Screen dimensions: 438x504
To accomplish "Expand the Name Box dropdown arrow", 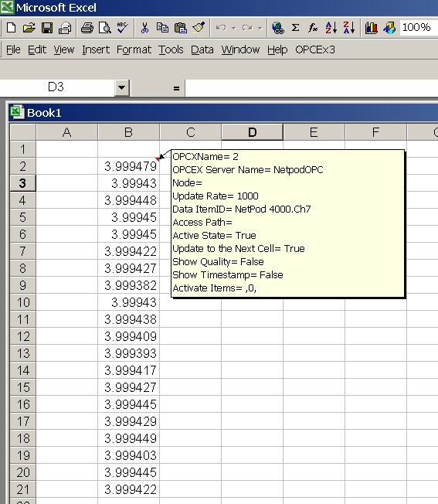I will pos(122,87).
